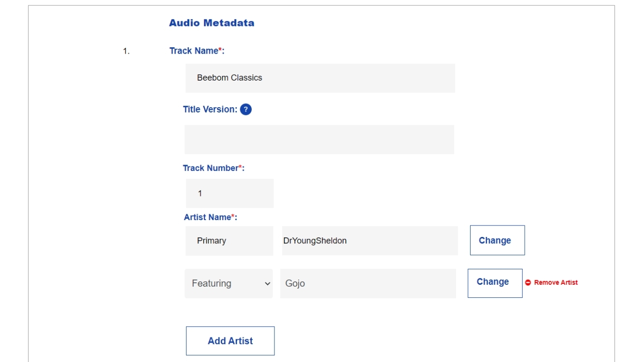Click Change next to DrYoungSheldon
The height and width of the screenshot is (362, 644).
(x=497, y=240)
